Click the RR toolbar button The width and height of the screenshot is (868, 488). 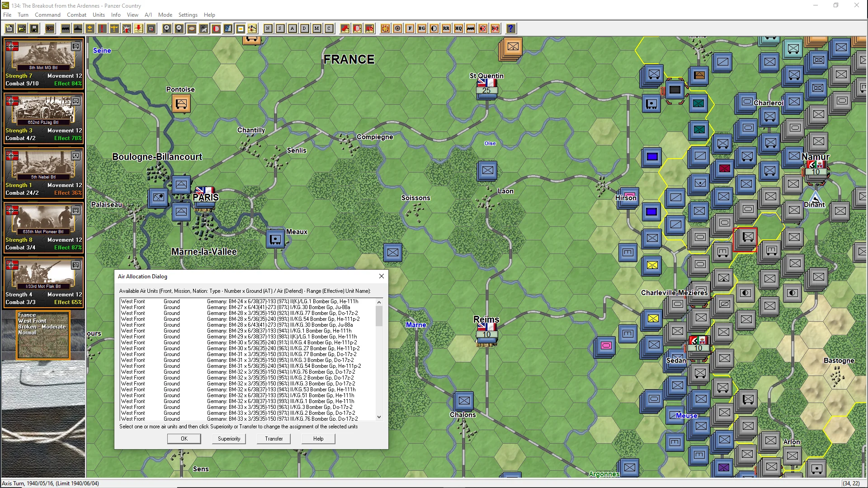point(446,28)
